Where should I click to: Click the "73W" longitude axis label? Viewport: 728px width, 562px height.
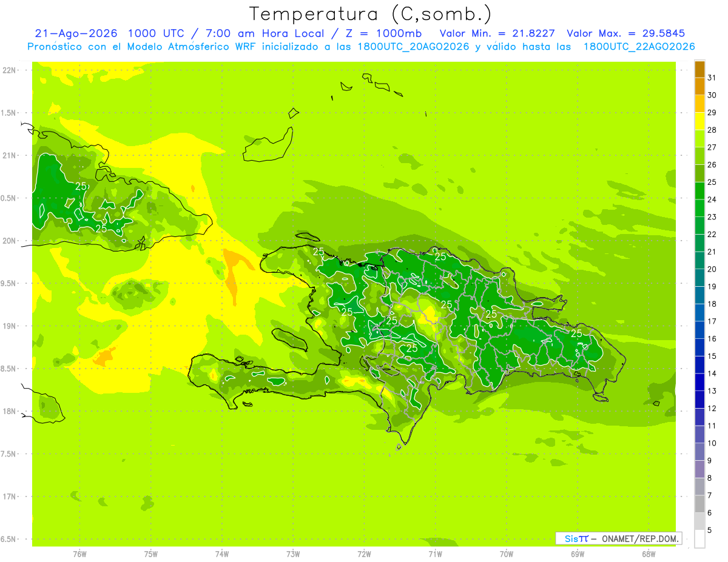(x=293, y=554)
